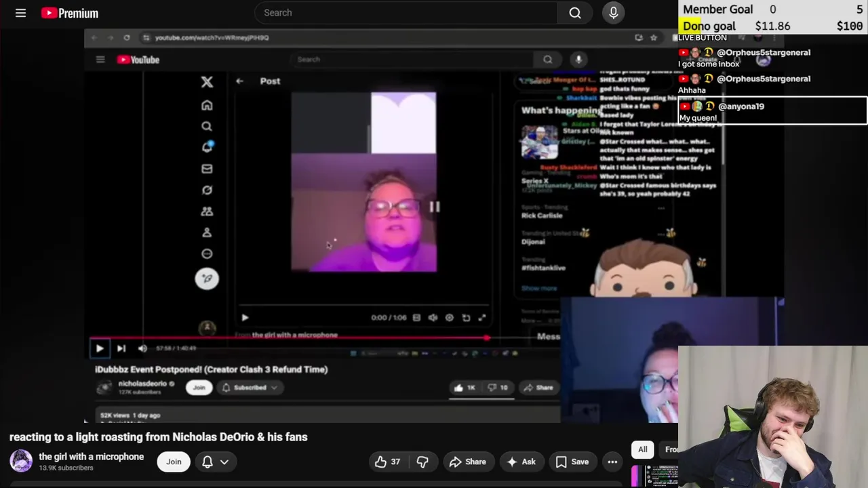Viewport: 868px width, 488px height.
Task: Start voice search with the microphone
Action: coord(614,13)
